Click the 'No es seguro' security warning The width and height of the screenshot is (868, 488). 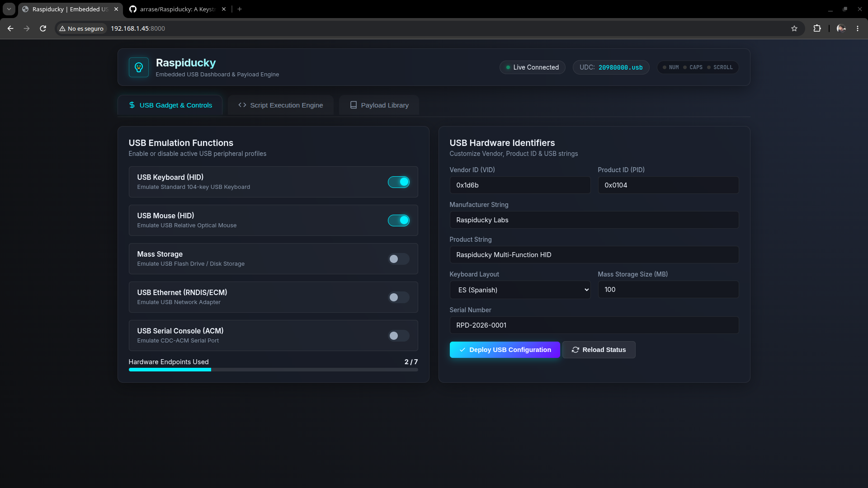82,28
